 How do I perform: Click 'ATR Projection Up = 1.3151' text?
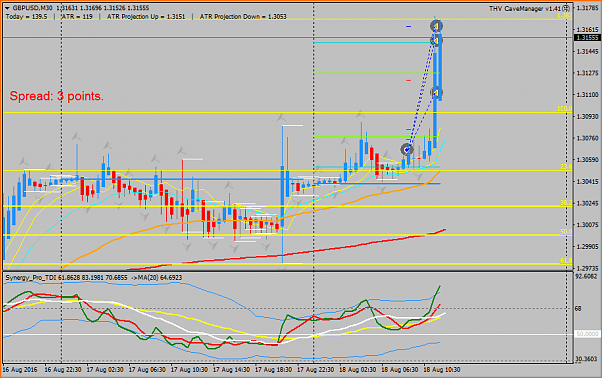pyautogui.click(x=146, y=17)
